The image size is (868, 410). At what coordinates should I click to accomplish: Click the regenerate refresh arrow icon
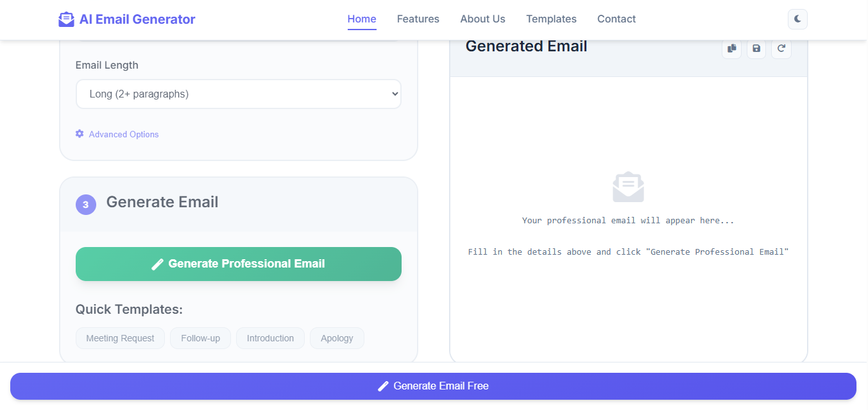pyautogui.click(x=781, y=48)
